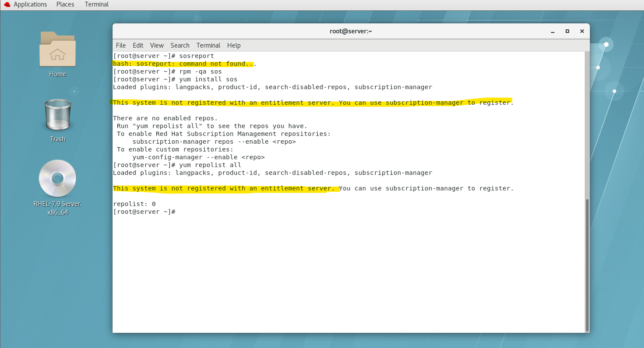The image size is (644, 348).
Task: Open the Search menu of the terminal
Action: pos(180,45)
